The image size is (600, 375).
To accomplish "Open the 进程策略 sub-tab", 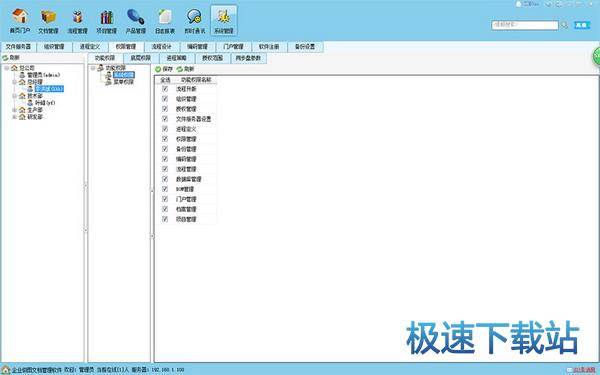I will [x=176, y=58].
